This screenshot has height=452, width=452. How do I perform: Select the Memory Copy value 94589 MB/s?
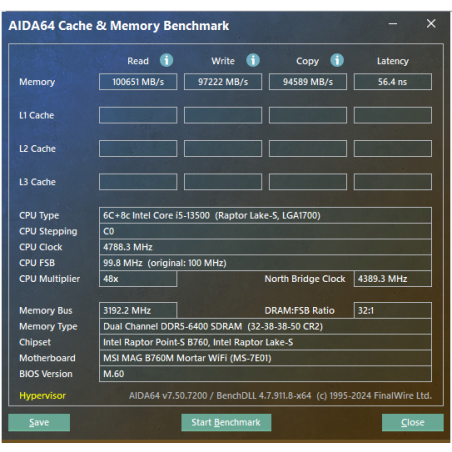[x=308, y=82]
